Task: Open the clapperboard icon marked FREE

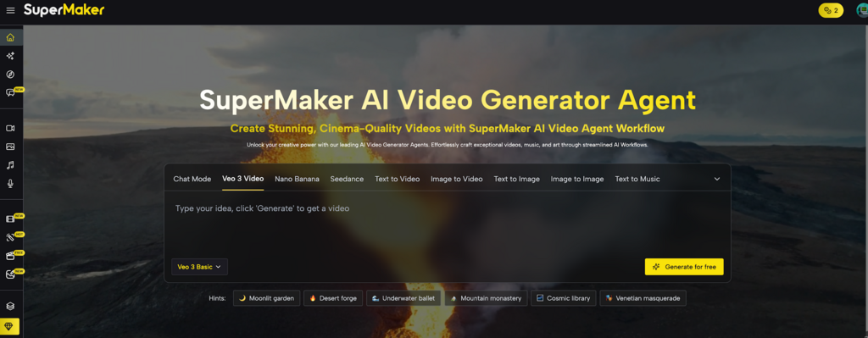Action: [10, 256]
